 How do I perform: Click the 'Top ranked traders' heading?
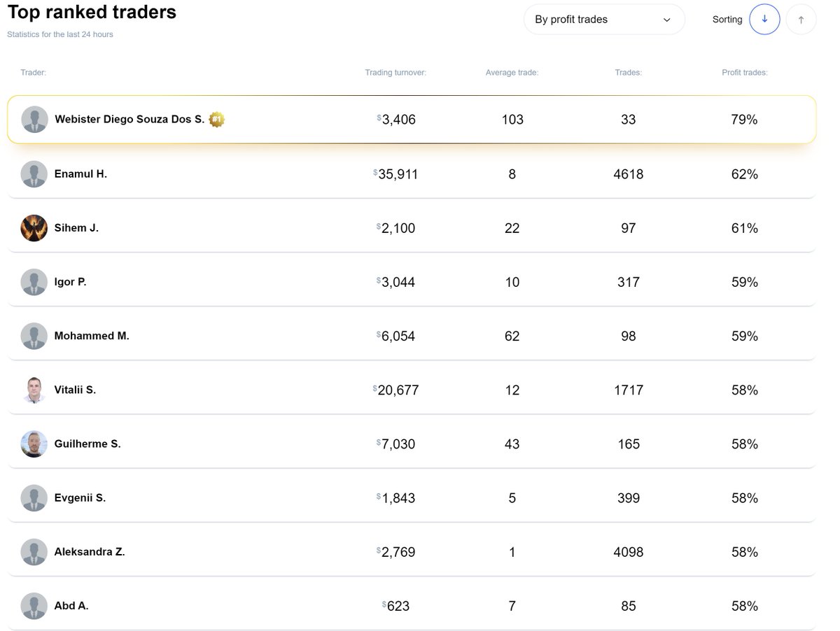[92, 12]
